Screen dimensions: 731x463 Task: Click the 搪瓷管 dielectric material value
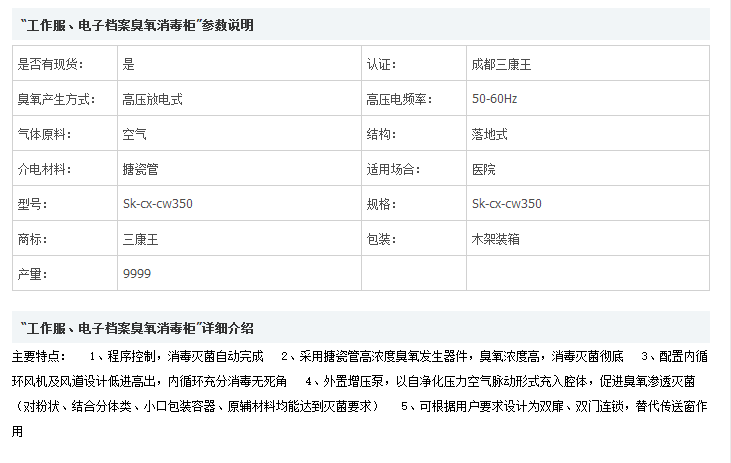pos(140,169)
